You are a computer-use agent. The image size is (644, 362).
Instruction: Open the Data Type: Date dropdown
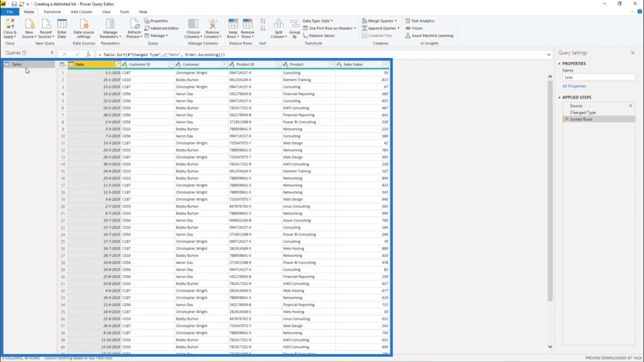318,21
